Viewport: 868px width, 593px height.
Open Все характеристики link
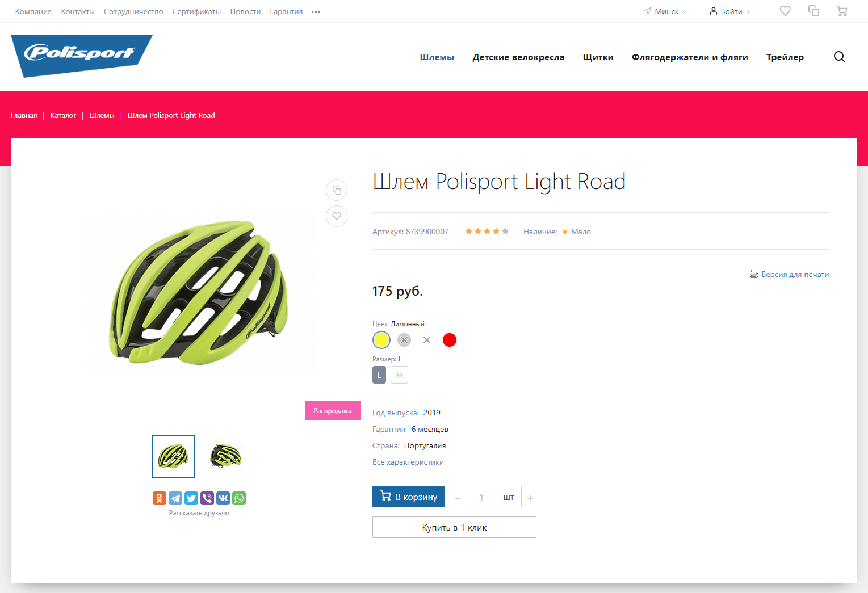[408, 462]
